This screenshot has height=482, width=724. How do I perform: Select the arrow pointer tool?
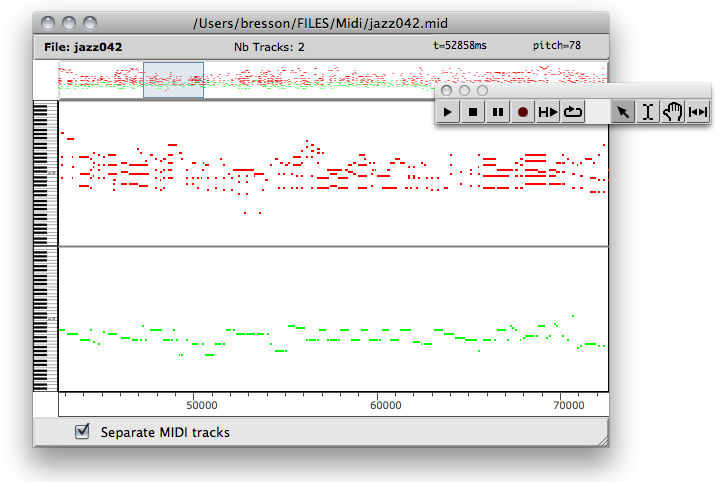pyautogui.click(x=623, y=112)
